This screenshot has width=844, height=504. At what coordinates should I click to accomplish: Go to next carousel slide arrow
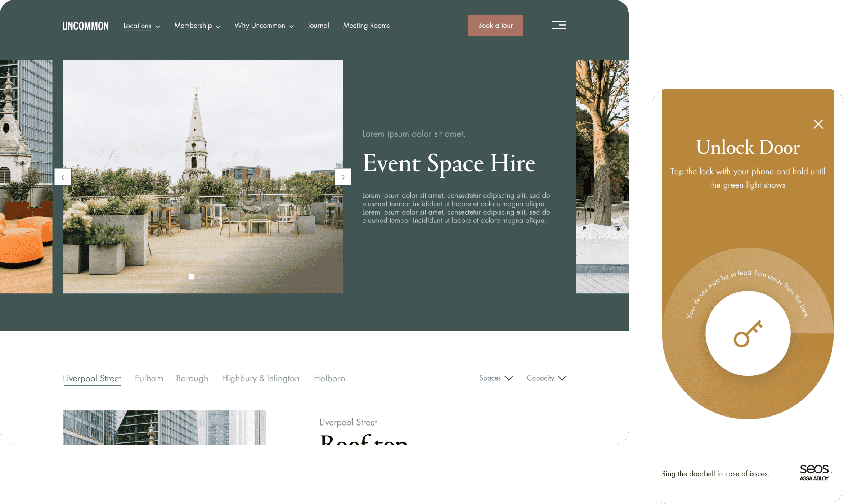343,177
